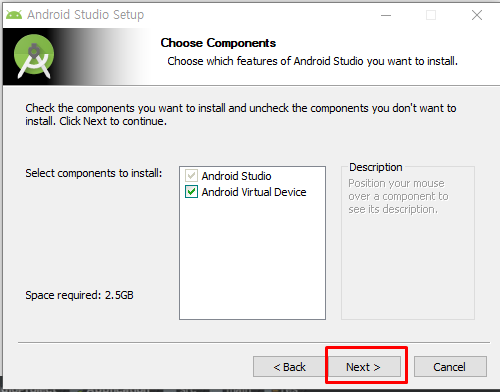Select the 'Android Virtual Device' component label

pyautogui.click(x=254, y=192)
